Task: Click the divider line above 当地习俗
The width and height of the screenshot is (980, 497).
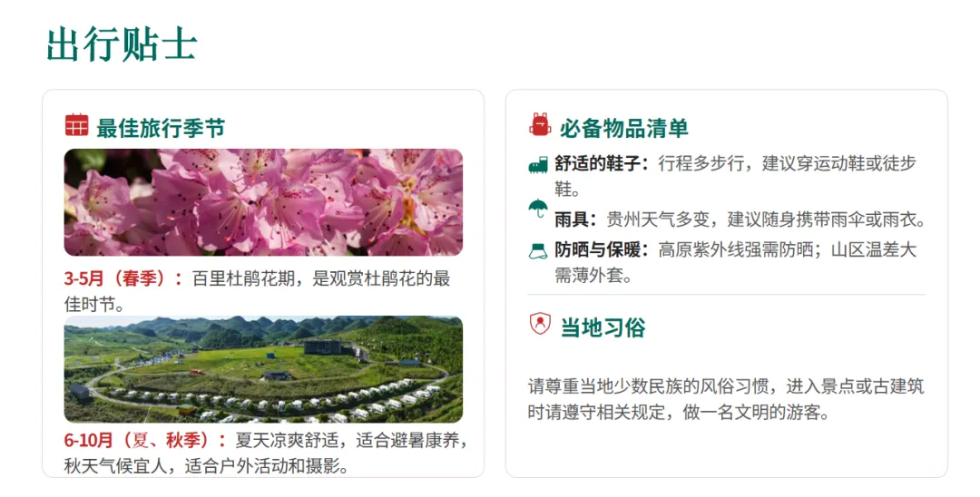Action: [x=726, y=294]
